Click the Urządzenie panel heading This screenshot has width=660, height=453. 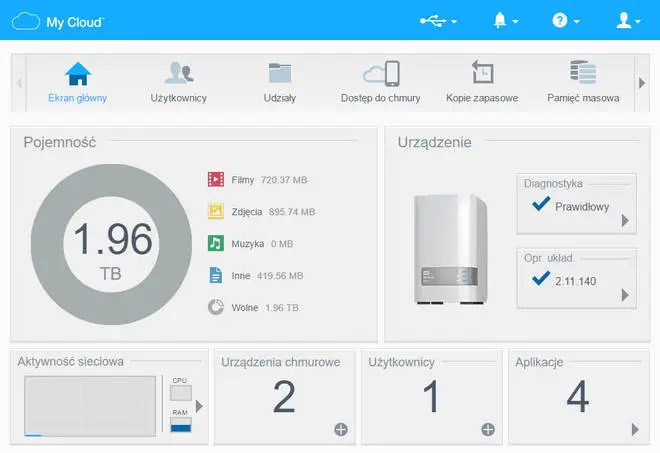(434, 142)
